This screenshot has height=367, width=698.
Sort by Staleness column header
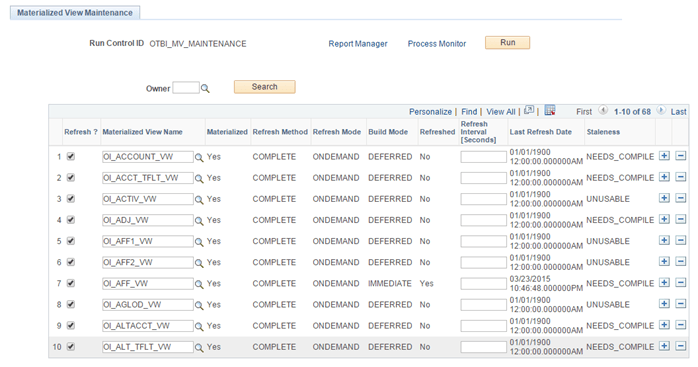pos(603,132)
